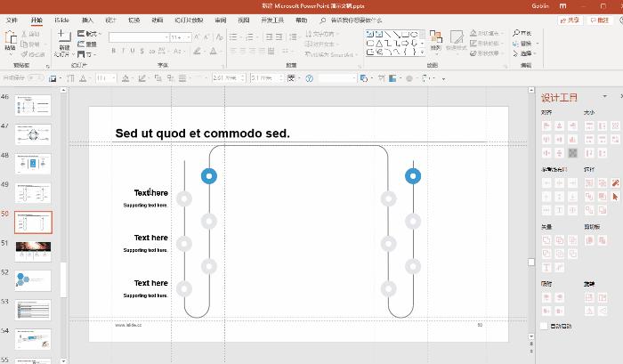Switch to the iSlide ribbon tab
This screenshot has width=623, height=364.
61,19
